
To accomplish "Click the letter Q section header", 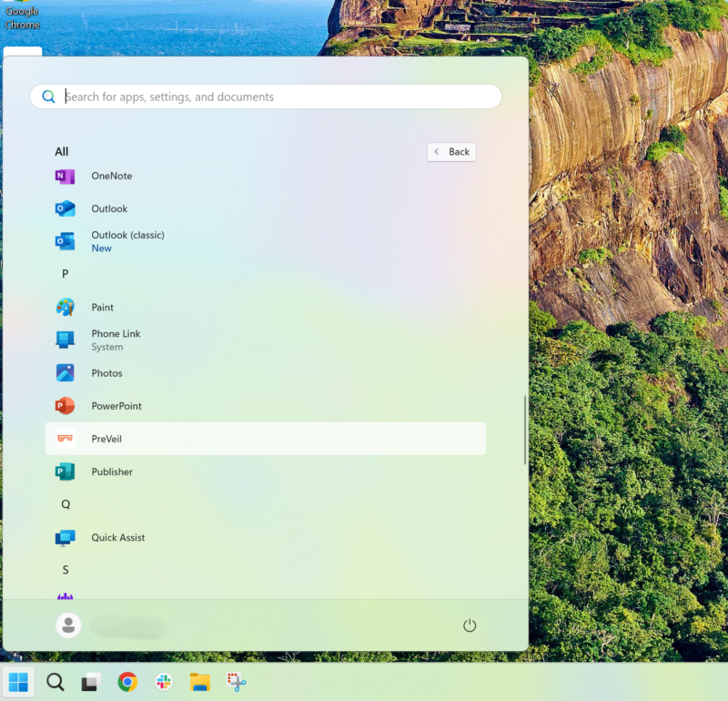I will [x=65, y=503].
